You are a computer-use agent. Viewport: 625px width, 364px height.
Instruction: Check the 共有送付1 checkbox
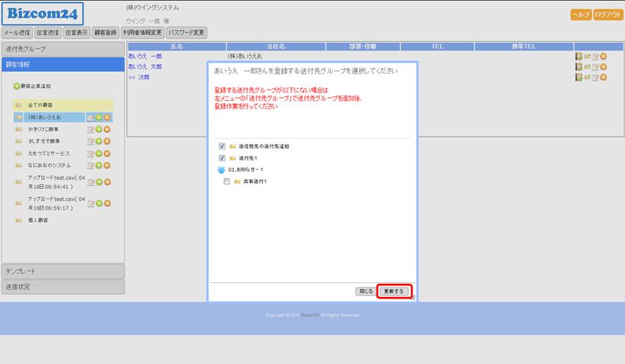(227, 181)
